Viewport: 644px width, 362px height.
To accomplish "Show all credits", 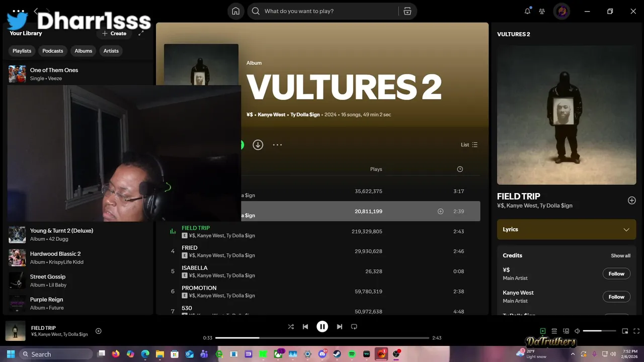I will (x=620, y=255).
